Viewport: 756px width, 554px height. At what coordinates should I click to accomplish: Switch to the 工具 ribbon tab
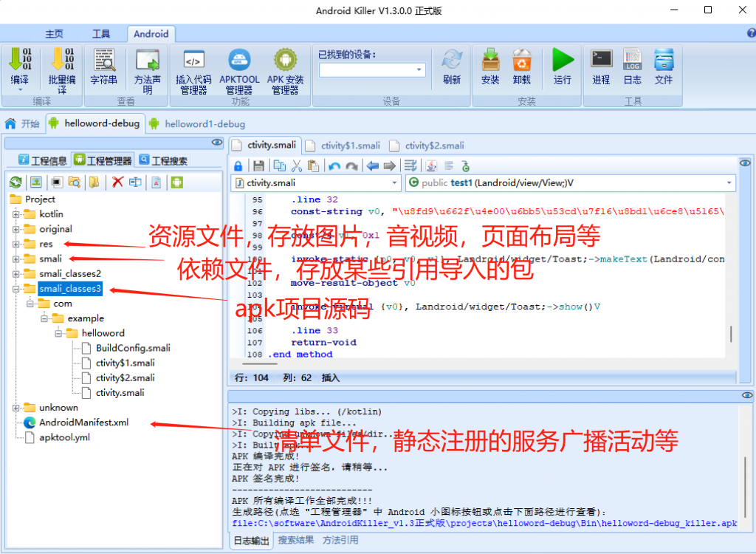point(102,33)
